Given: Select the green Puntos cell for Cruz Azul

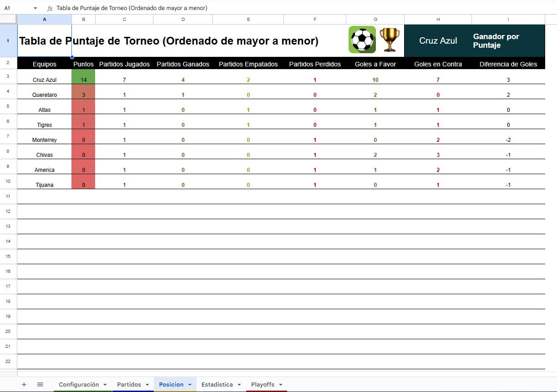Looking at the screenshot, I should pos(83,79).
